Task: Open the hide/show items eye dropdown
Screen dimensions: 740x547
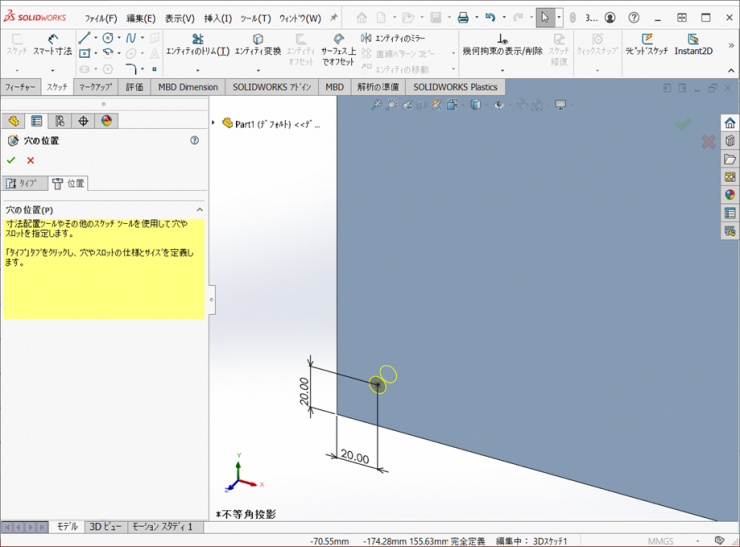Action: 500,105
